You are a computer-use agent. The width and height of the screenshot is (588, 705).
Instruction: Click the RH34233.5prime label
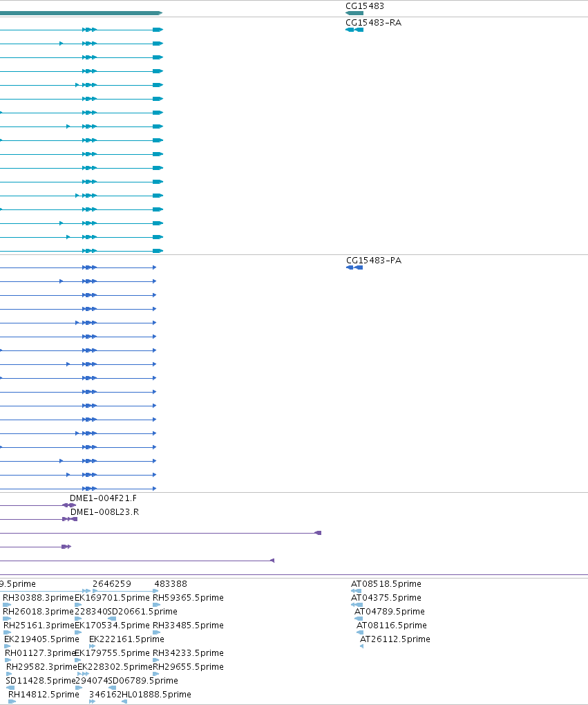click(189, 653)
